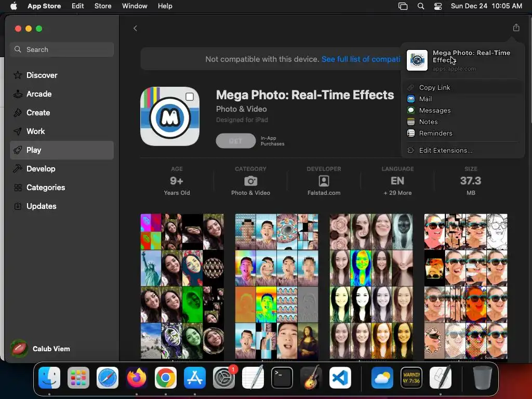Click the share icon at top right
The height and width of the screenshot is (399, 532).
(x=516, y=28)
